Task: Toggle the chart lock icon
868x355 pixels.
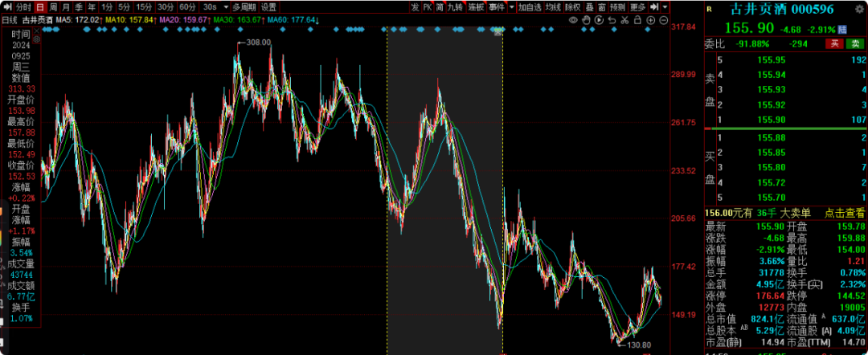Action: click(x=637, y=20)
